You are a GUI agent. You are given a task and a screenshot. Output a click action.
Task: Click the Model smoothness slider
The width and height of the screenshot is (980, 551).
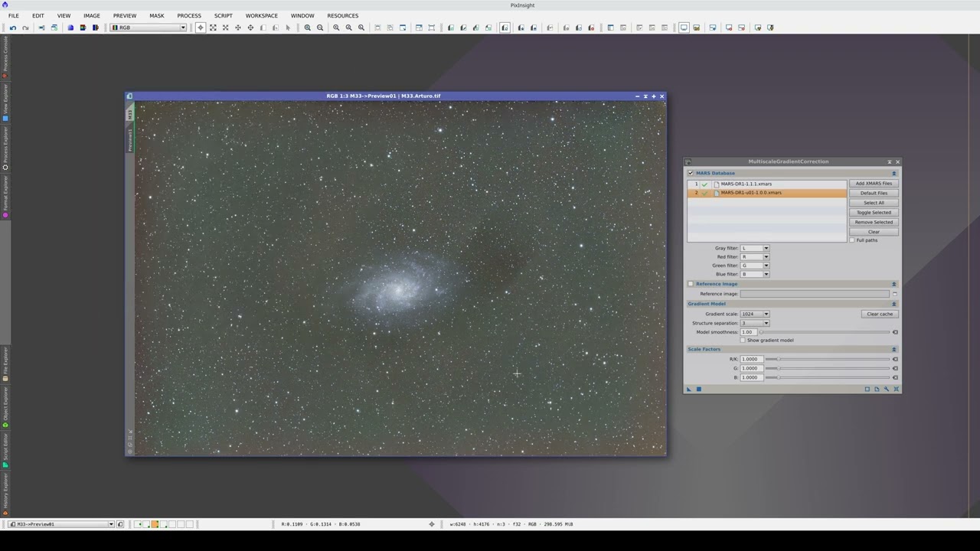point(824,332)
